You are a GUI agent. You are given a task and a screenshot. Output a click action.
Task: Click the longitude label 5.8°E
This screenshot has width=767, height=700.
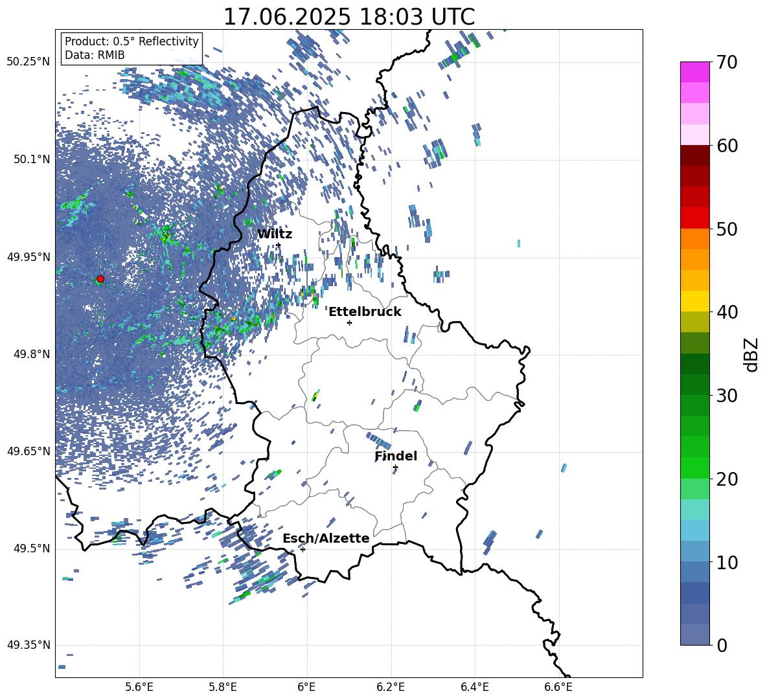pyautogui.click(x=223, y=687)
